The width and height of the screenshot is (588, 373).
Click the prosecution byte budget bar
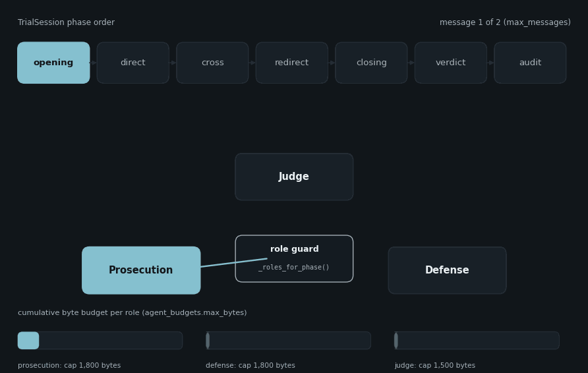click(100, 341)
